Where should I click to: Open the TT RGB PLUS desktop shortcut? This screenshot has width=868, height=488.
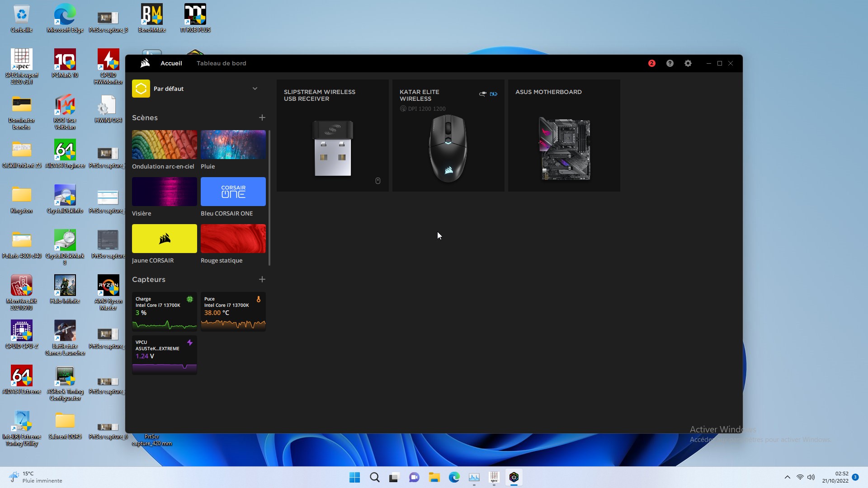tap(195, 18)
